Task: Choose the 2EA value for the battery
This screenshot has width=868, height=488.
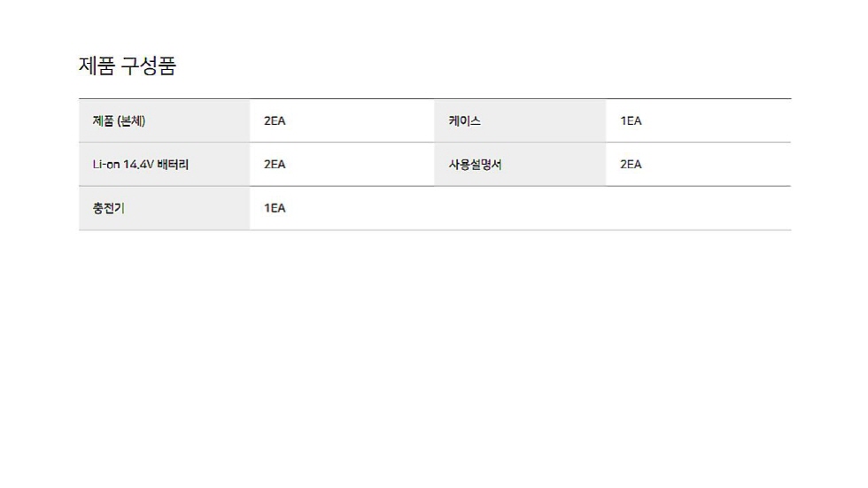Action: point(275,165)
